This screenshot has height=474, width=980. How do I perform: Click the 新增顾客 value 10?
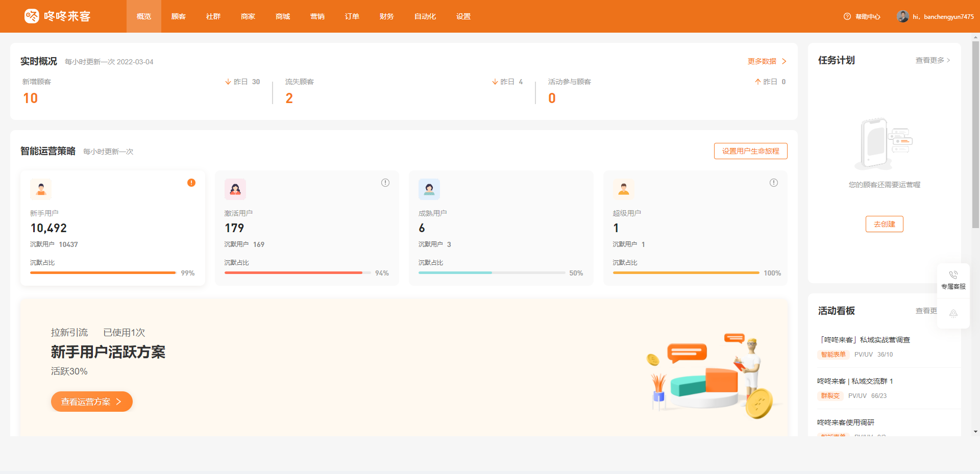31,98
